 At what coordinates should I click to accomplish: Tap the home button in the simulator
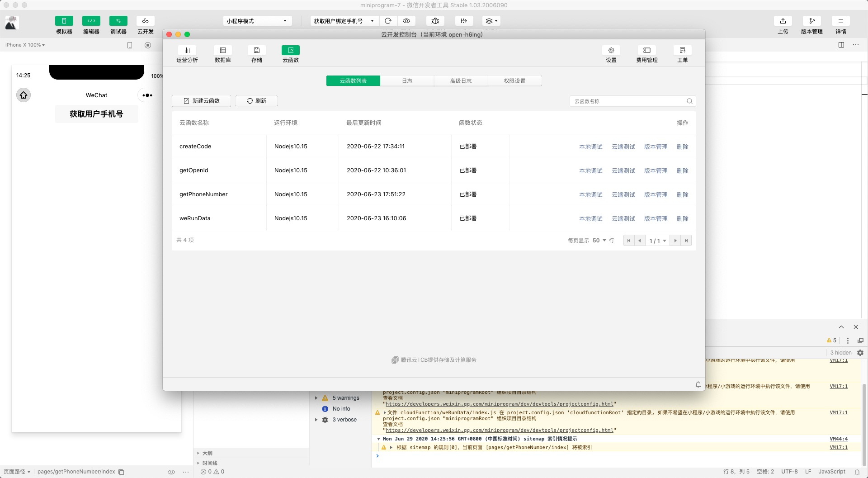[24, 95]
